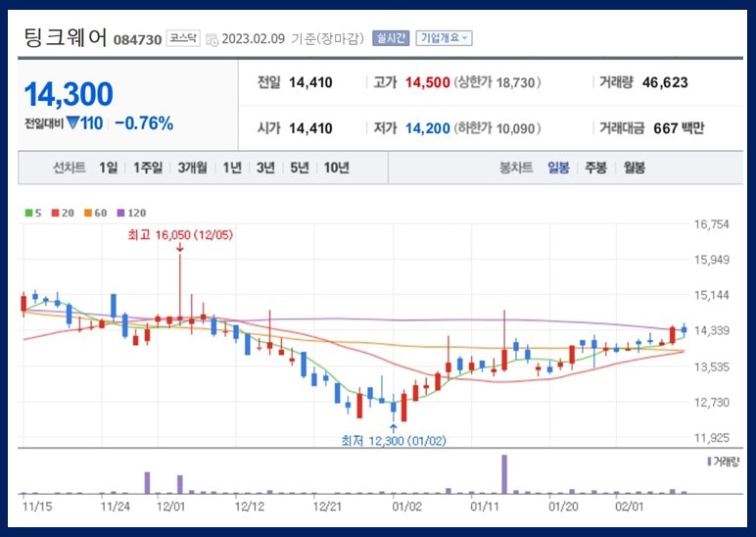Switch to 일봉 daily candle chart
Viewport: 756px width, 537px height.
coord(558,168)
